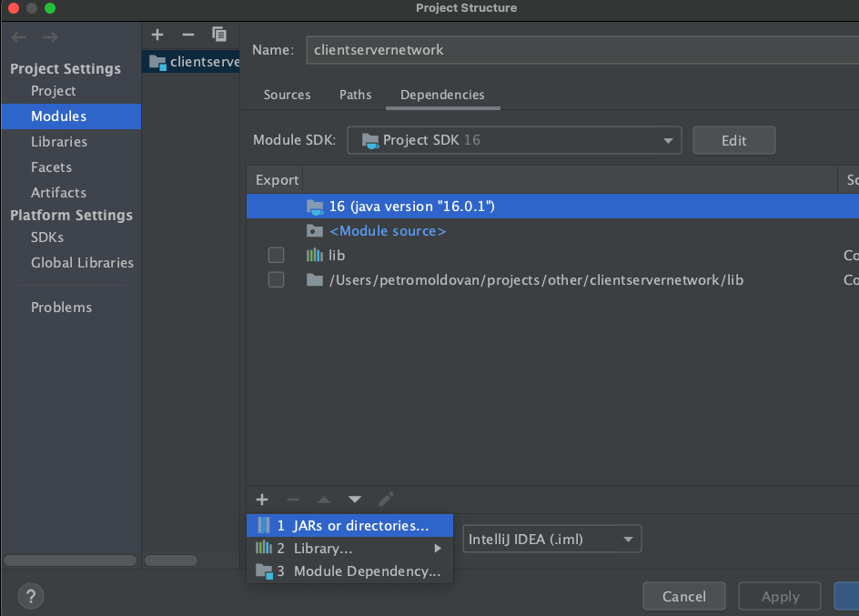859x616 pixels.
Task: Select Modules in sidebar
Action: (x=71, y=116)
